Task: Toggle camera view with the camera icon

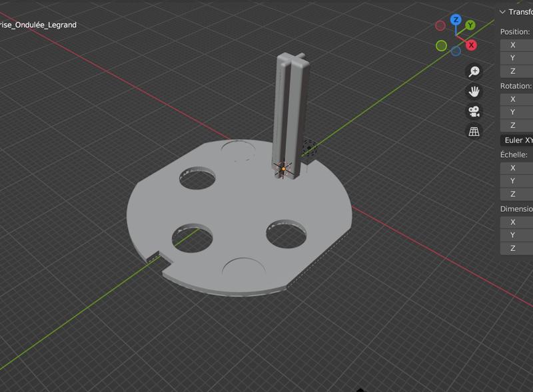Action: 474,111
